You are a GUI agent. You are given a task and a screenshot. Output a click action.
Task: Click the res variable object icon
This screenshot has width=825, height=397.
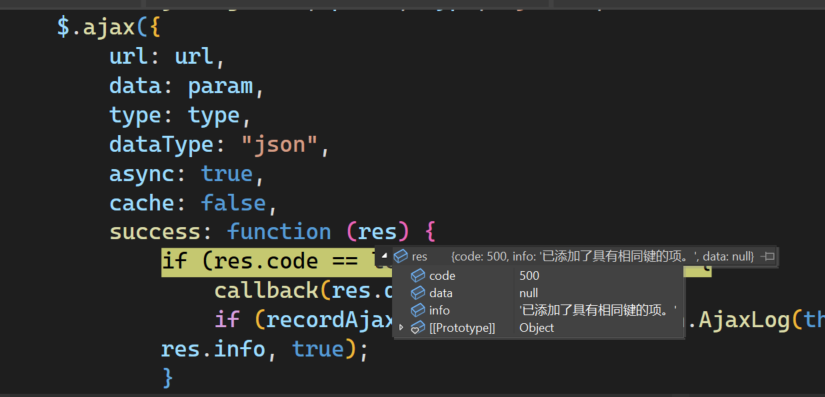pos(401,257)
